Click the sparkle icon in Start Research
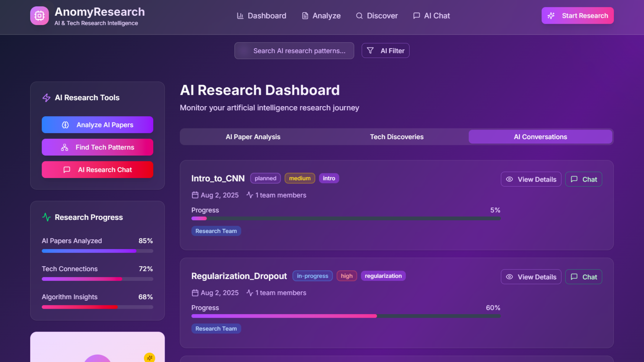The height and width of the screenshot is (362, 644). click(x=551, y=16)
